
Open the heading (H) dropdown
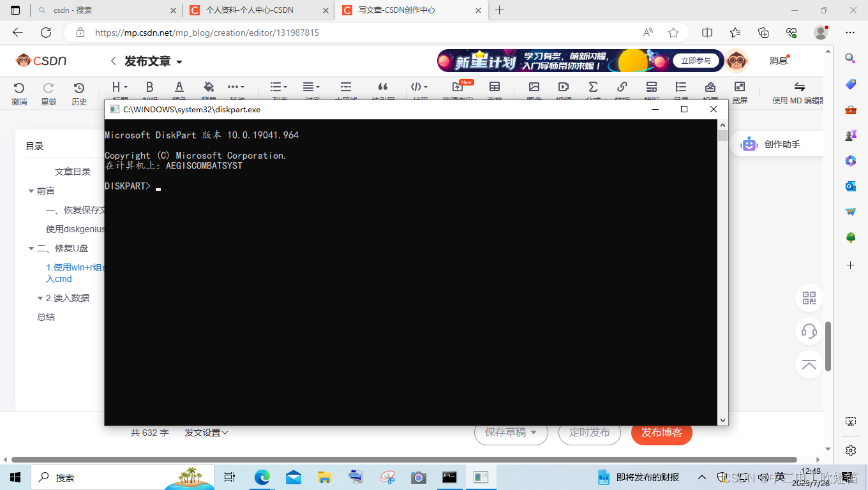(120, 87)
